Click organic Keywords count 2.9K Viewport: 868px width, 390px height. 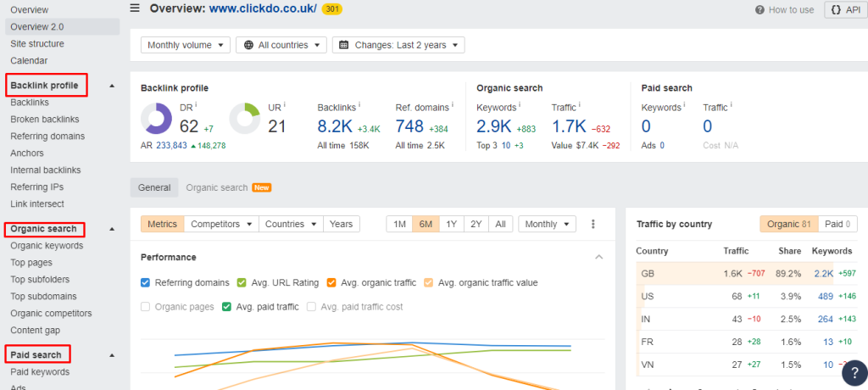coord(494,126)
